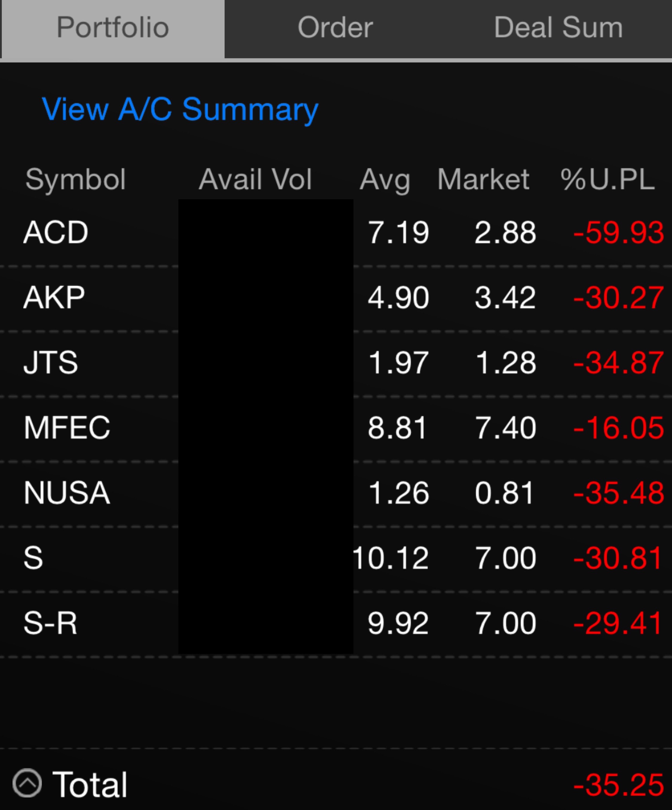Tap the AKP symbol row
This screenshot has height=810, width=672.
tap(54, 298)
